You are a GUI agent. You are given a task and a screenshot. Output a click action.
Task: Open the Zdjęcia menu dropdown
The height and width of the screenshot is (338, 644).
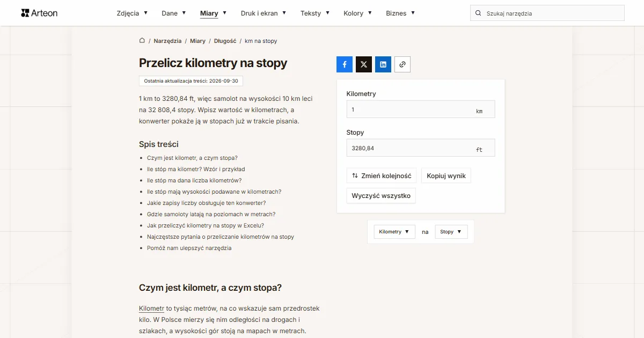pos(132,13)
